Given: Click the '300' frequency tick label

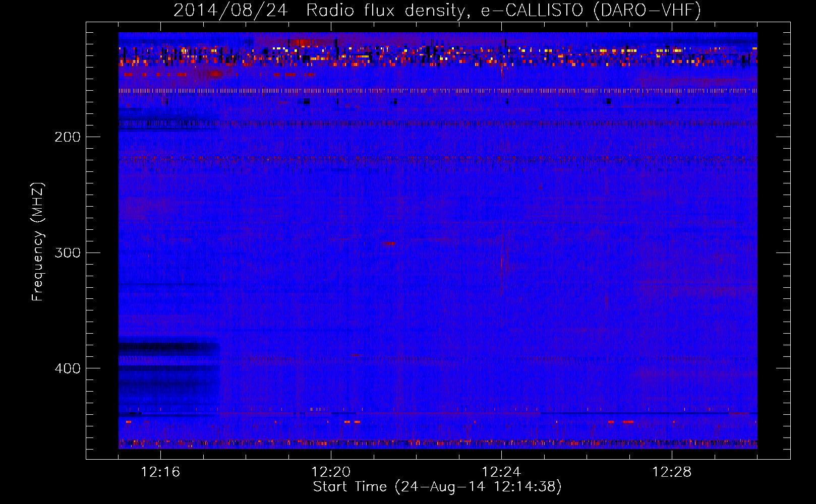Looking at the screenshot, I should coord(68,253).
